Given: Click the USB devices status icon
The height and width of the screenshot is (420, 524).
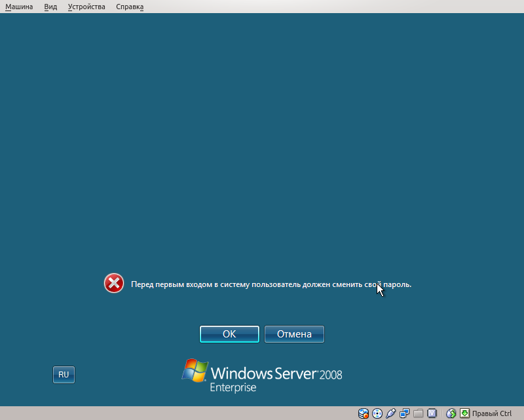Looking at the screenshot, I should coord(390,413).
